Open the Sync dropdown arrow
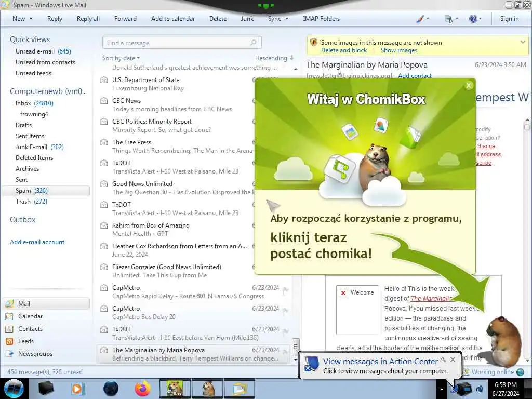The image size is (532, 399). click(x=287, y=19)
